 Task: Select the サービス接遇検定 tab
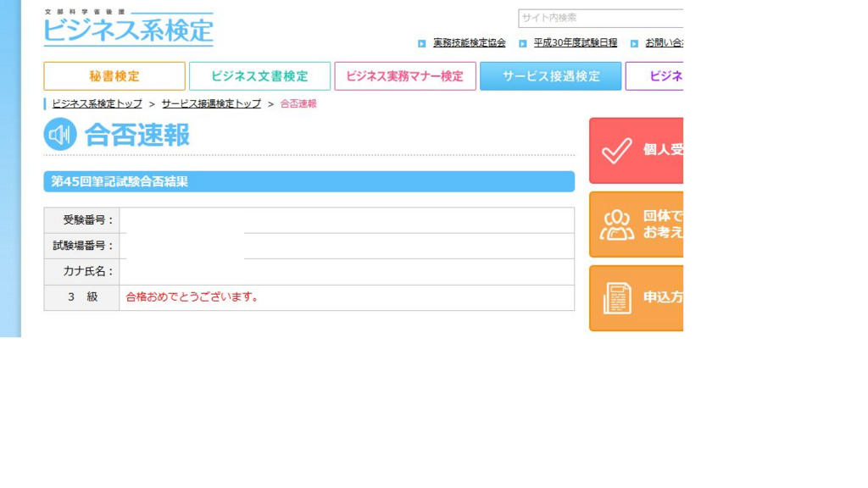click(551, 76)
